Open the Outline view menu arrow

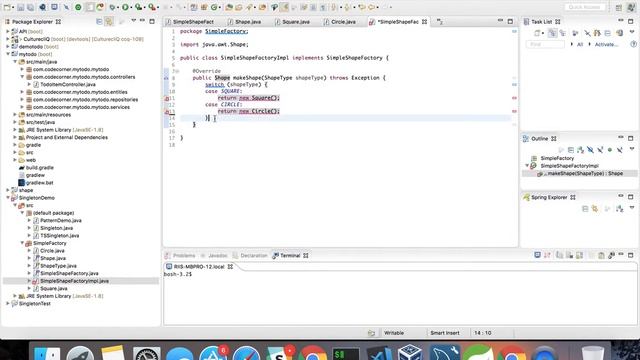point(632,149)
